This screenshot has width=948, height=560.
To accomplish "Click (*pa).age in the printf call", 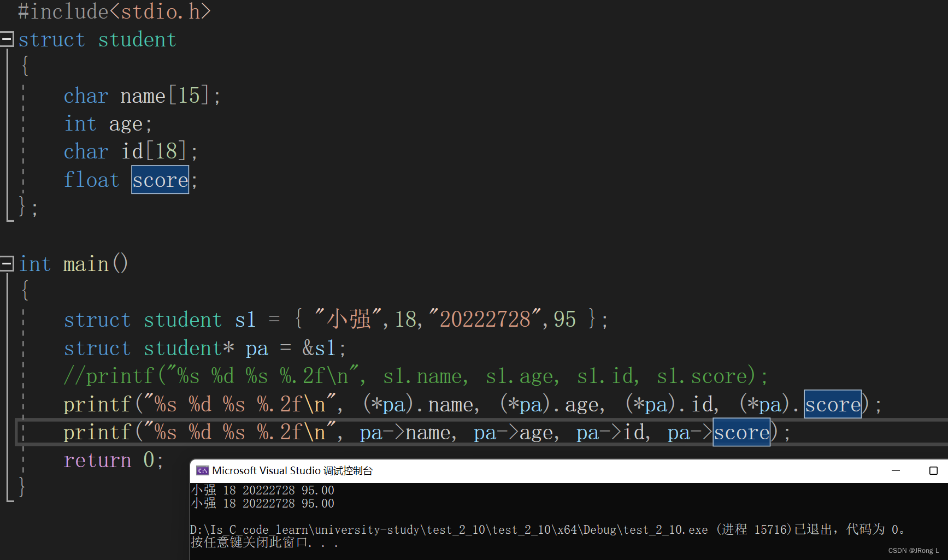I will (x=549, y=404).
